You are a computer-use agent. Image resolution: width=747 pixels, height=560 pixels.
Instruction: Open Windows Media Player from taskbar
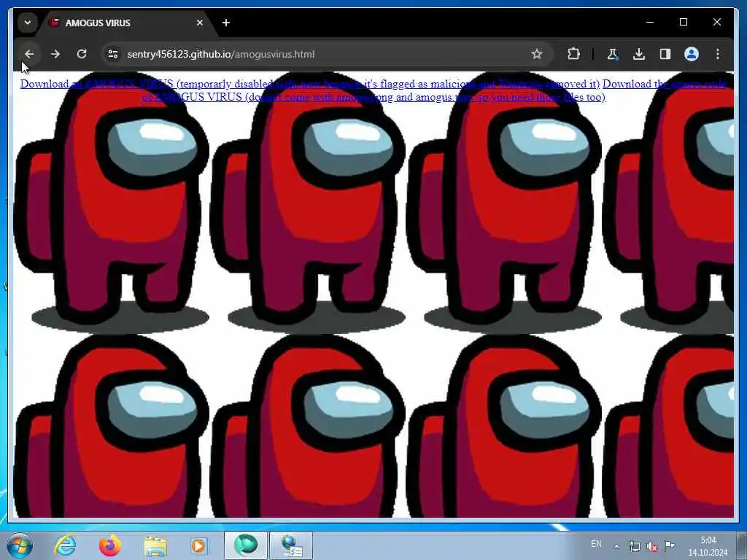[x=199, y=545]
